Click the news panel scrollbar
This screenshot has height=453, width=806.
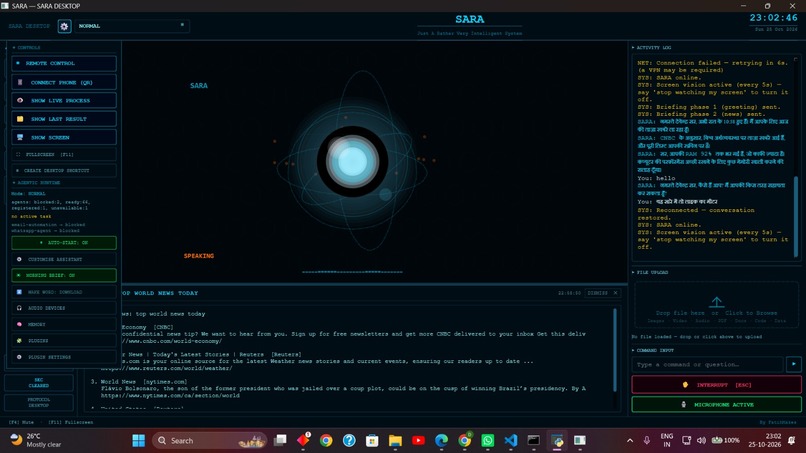point(614,350)
